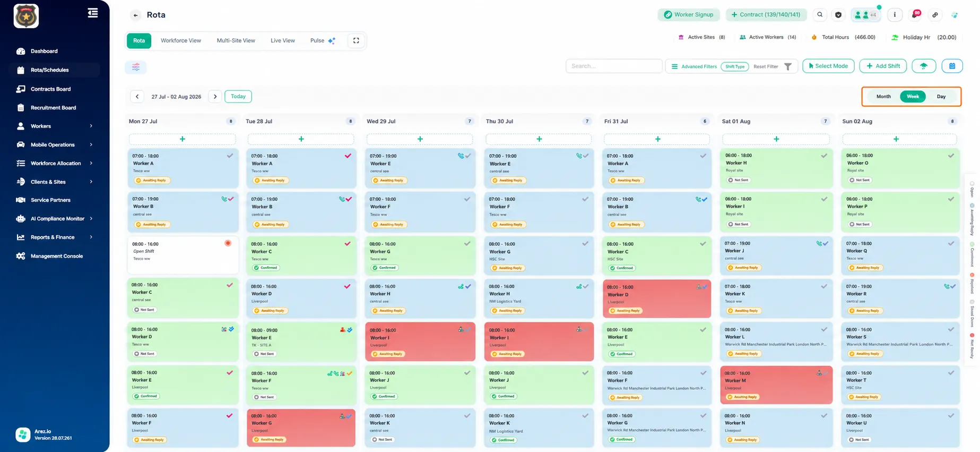The width and height of the screenshot is (980, 452).
Task: Open the search magnifier icon in header
Action: click(820, 15)
